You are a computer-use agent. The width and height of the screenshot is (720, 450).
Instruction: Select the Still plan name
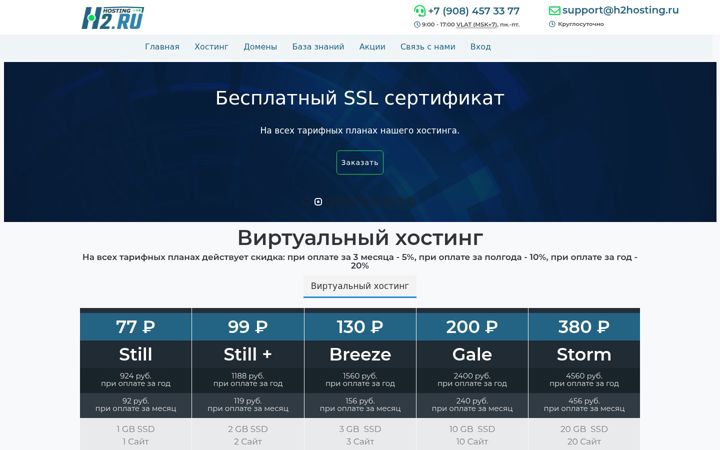pyautogui.click(x=135, y=354)
